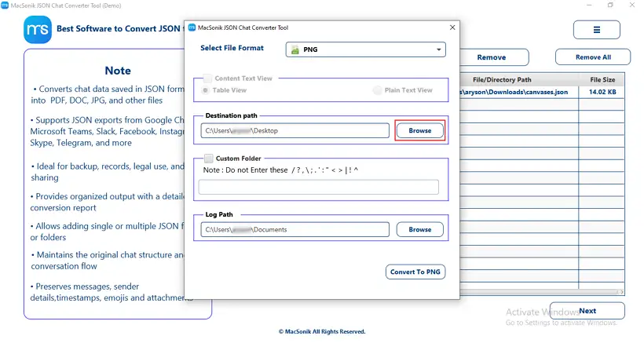Open the PNG format combo box
This screenshot has width=644, height=343.
[x=365, y=49]
